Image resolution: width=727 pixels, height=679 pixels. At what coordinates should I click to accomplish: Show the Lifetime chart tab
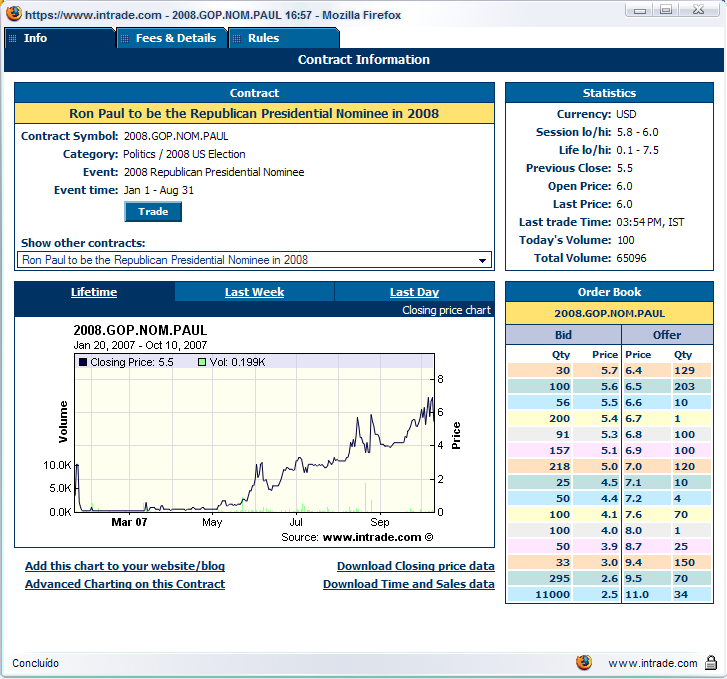pos(94,292)
